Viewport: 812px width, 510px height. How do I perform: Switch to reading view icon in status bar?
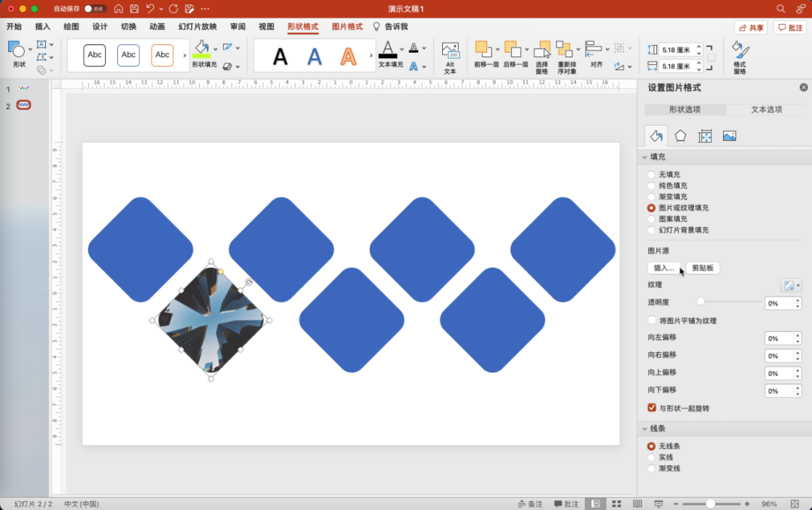tap(638, 504)
